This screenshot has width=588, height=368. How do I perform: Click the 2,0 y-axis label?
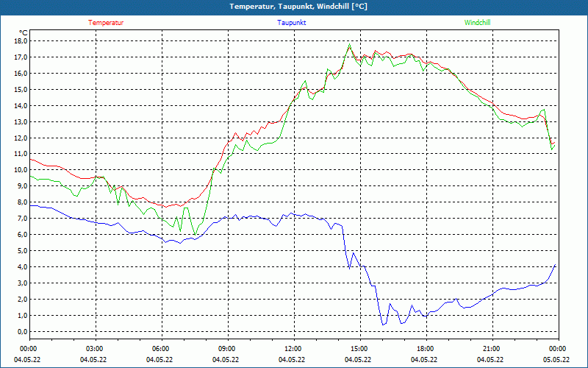pos(22,299)
